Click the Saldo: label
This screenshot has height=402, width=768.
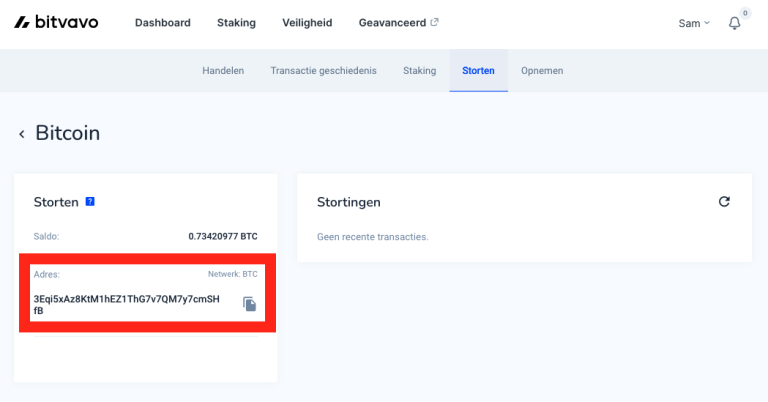[47, 236]
